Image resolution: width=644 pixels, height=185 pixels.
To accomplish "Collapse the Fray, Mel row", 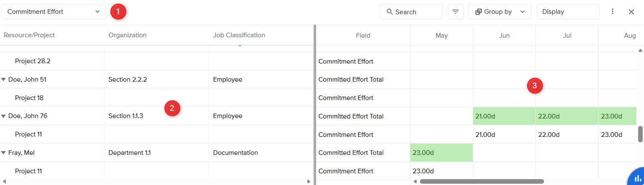I will [x=4, y=153].
